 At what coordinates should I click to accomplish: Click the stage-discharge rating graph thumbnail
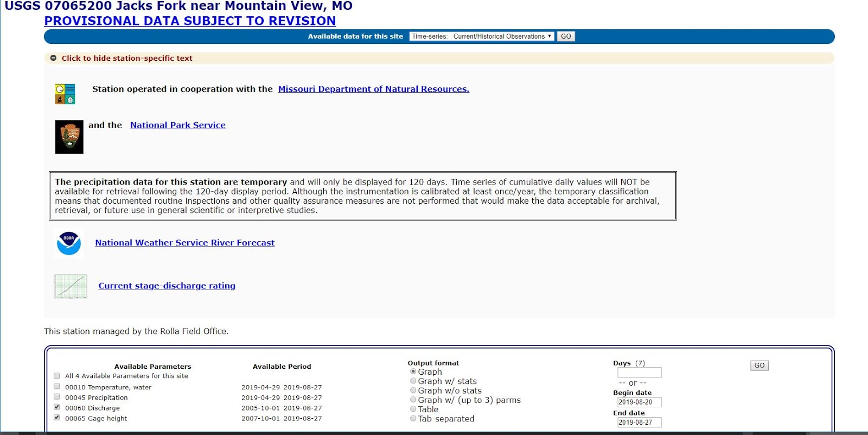click(71, 286)
